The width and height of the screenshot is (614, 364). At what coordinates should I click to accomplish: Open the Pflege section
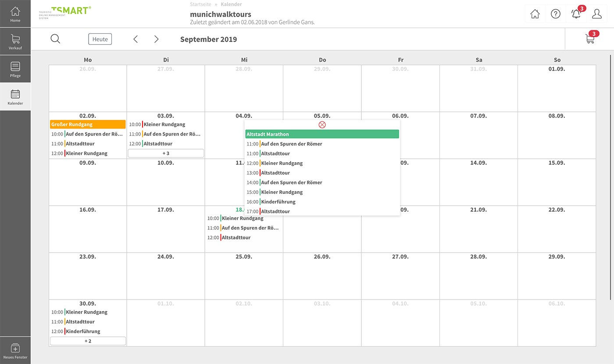(x=15, y=69)
